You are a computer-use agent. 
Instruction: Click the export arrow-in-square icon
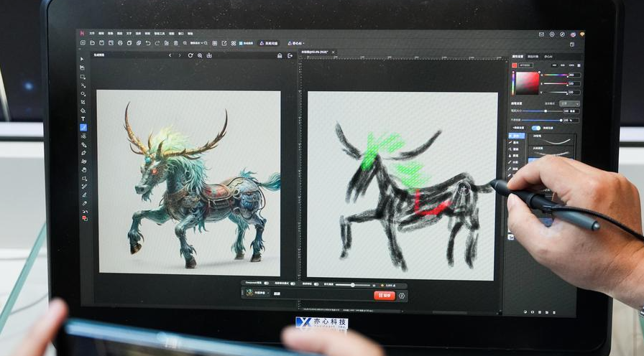pos(224,43)
